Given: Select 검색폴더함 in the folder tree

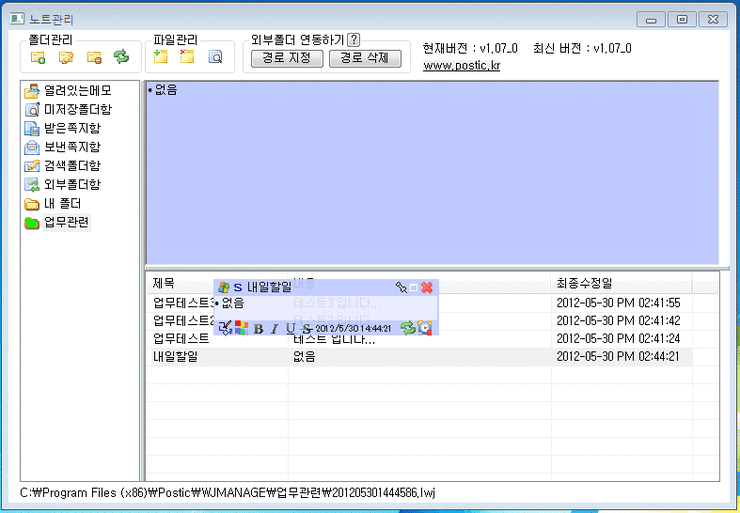Looking at the screenshot, I should 72,166.
